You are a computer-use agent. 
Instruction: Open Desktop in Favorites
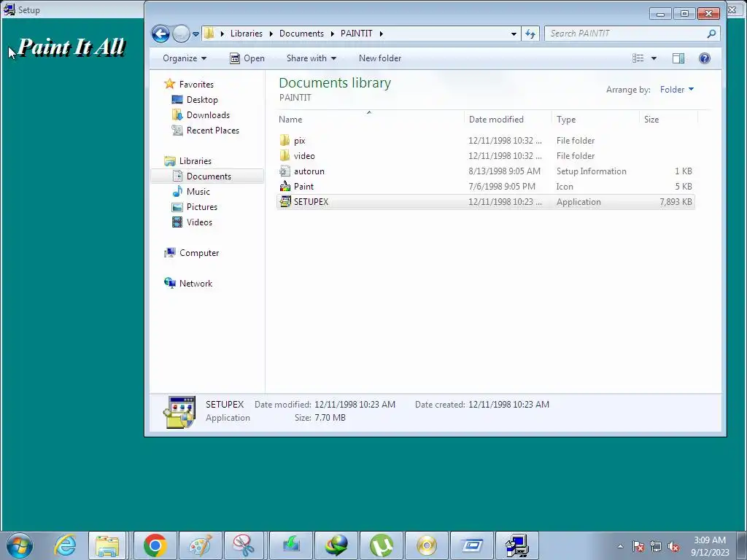click(202, 99)
